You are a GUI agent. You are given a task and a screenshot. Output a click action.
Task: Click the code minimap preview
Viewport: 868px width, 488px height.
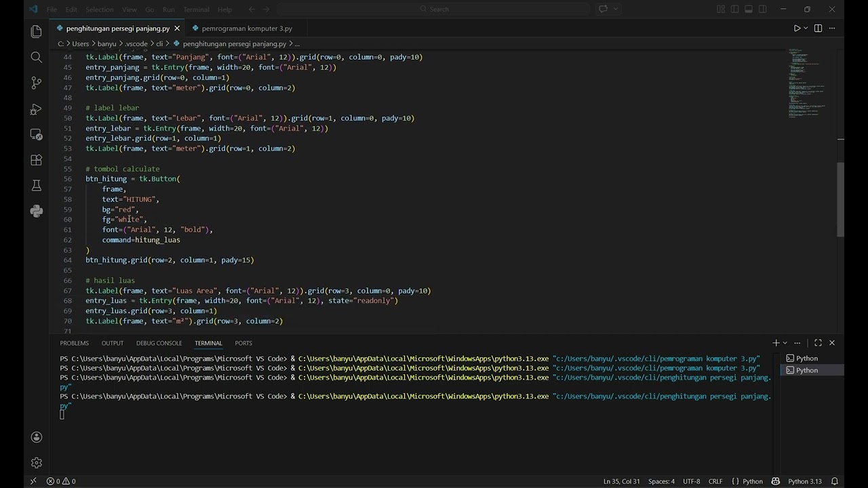click(x=806, y=84)
